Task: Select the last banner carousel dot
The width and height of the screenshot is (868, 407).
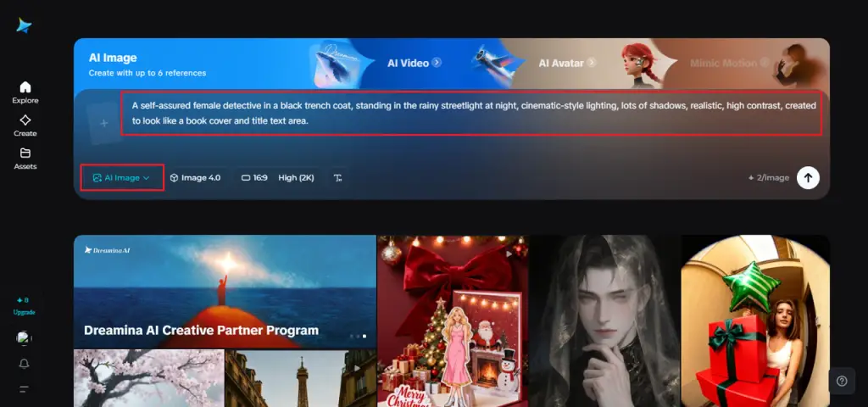Action: 364,336
